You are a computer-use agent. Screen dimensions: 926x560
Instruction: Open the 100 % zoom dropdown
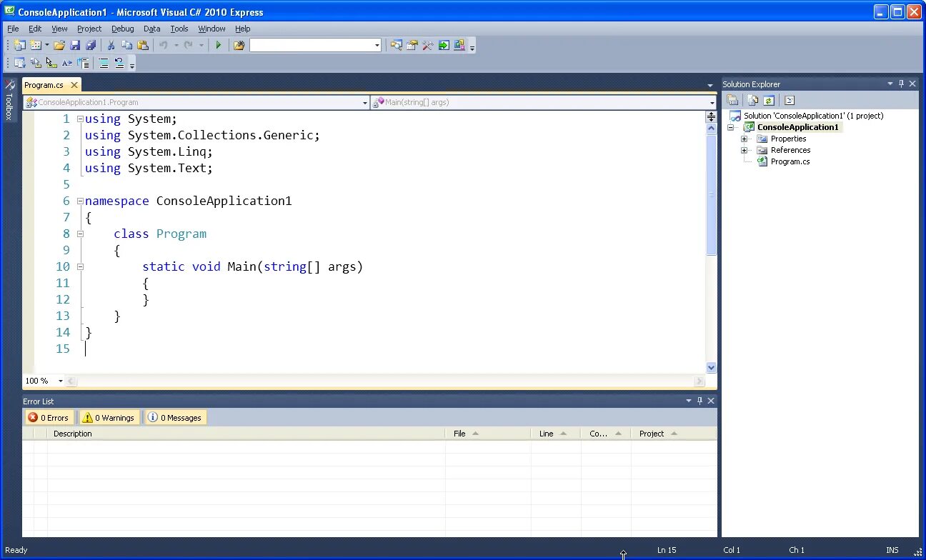[61, 381]
